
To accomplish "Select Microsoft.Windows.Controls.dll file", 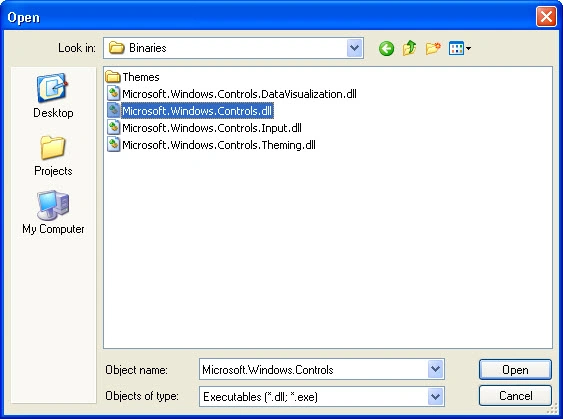I will tap(190, 111).
